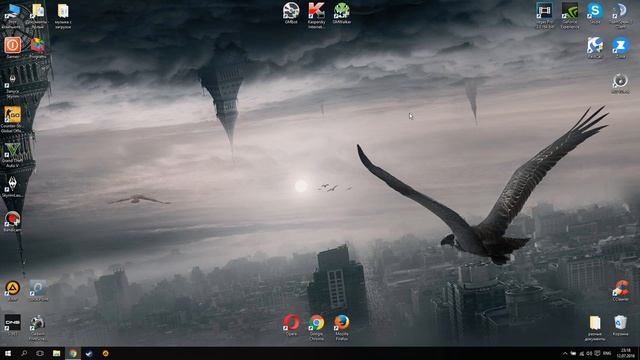Launch Skype desktop icon
This screenshot has width=640, height=360.
coord(595,11)
